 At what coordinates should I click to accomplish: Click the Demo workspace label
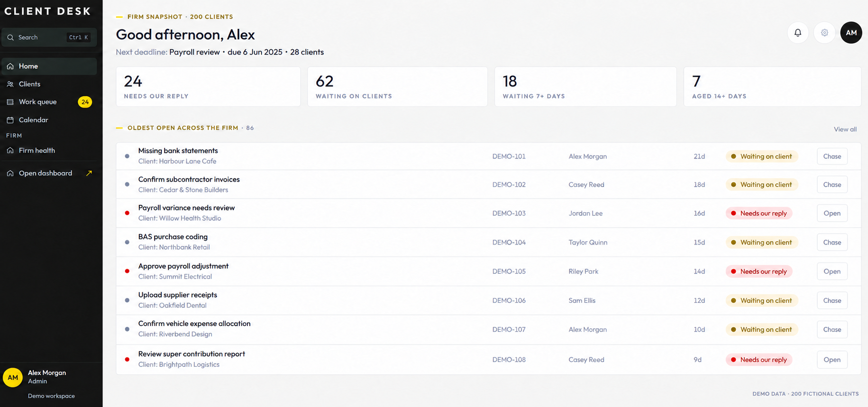click(51, 396)
